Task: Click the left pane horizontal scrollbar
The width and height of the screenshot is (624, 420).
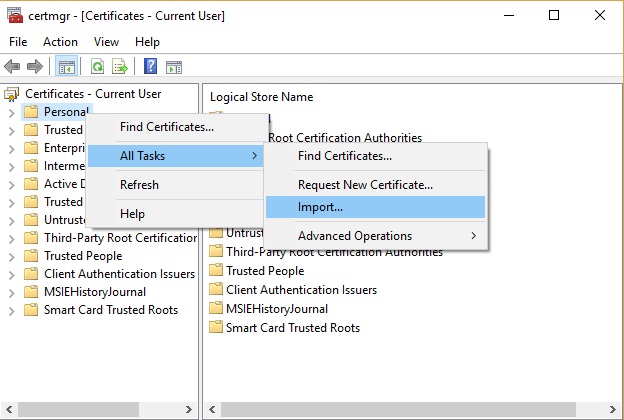Action: coord(100,410)
